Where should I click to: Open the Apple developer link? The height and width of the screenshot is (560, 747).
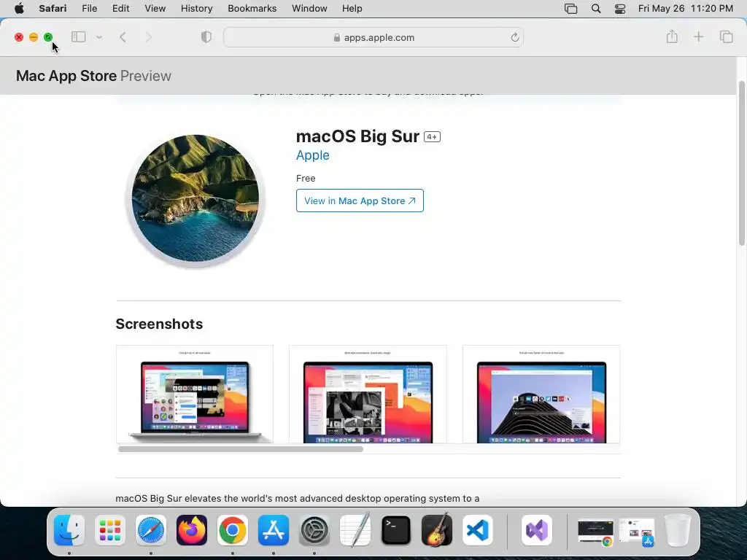coord(312,155)
